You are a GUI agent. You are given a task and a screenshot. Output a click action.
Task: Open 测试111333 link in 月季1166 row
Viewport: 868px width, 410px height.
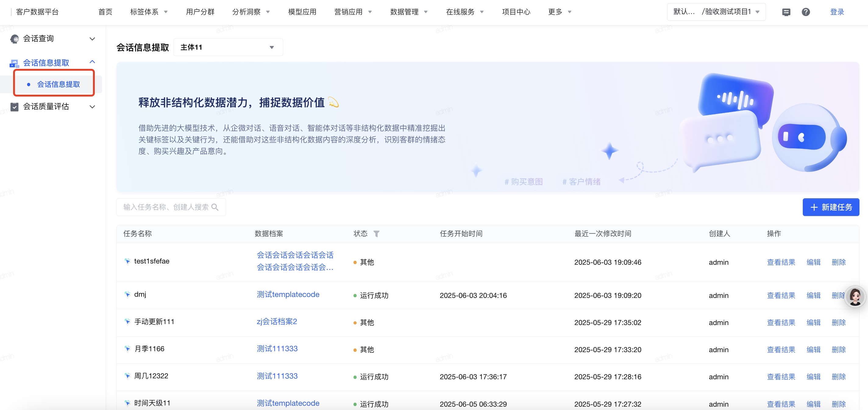[277, 349]
